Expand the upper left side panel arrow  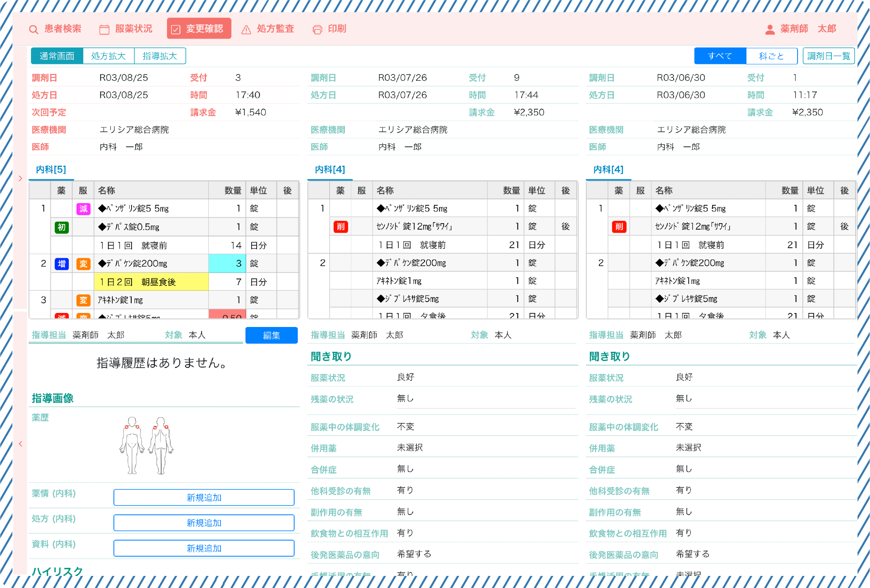[21, 178]
